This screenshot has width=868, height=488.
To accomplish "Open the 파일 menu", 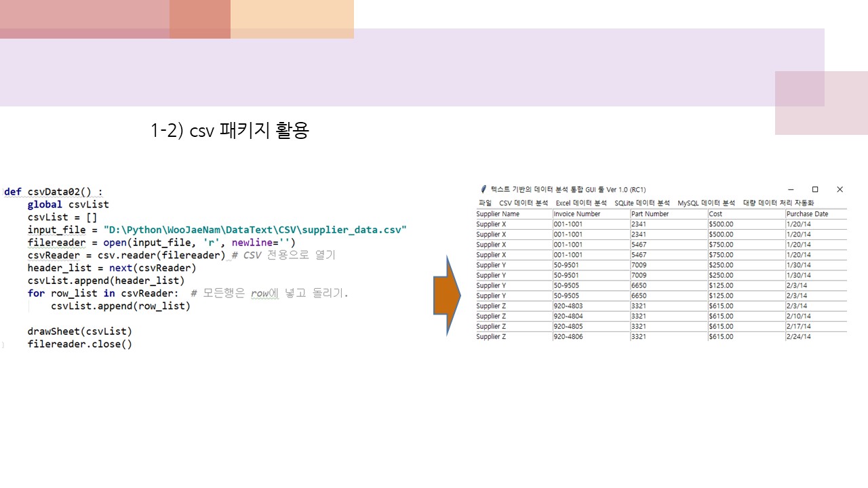I will [x=484, y=203].
